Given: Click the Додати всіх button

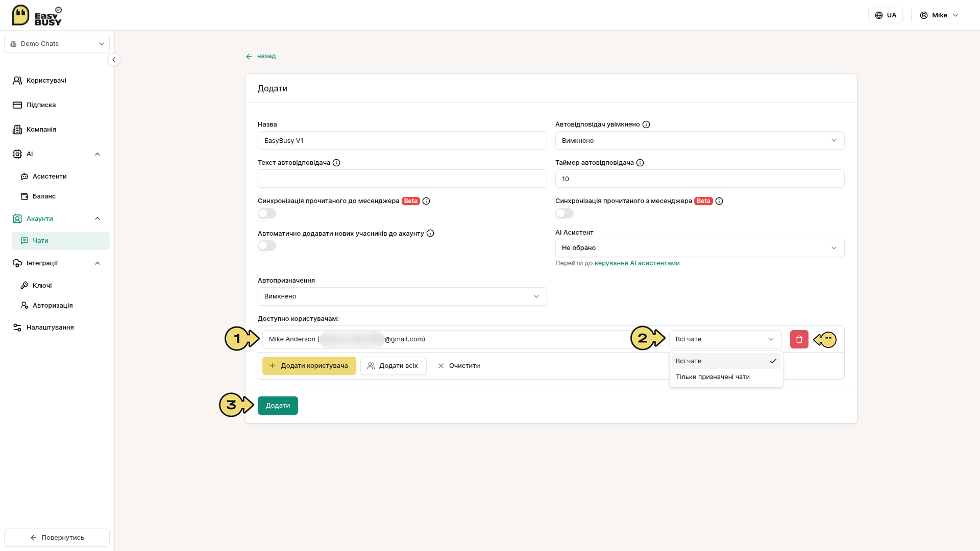Looking at the screenshot, I should 393,366.
